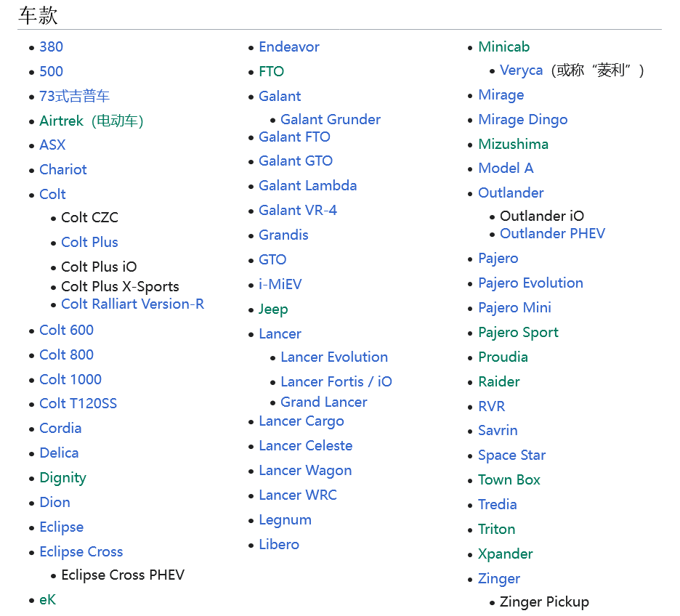The height and width of the screenshot is (616, 680).
Task: Click the FTO link
Action: (272, 71)
